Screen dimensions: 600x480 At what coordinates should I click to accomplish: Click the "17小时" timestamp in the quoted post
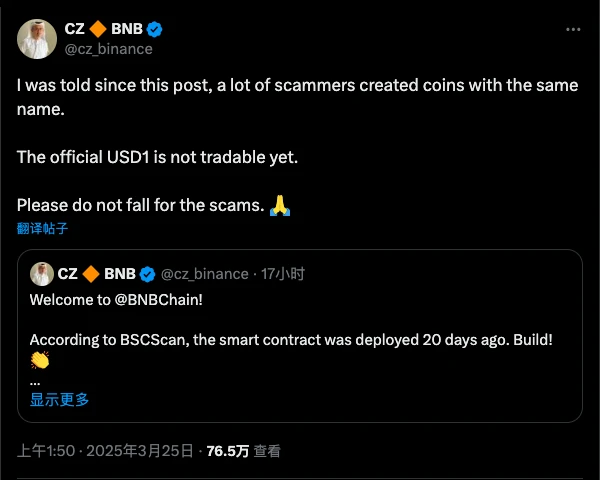(x=283, y=273)
